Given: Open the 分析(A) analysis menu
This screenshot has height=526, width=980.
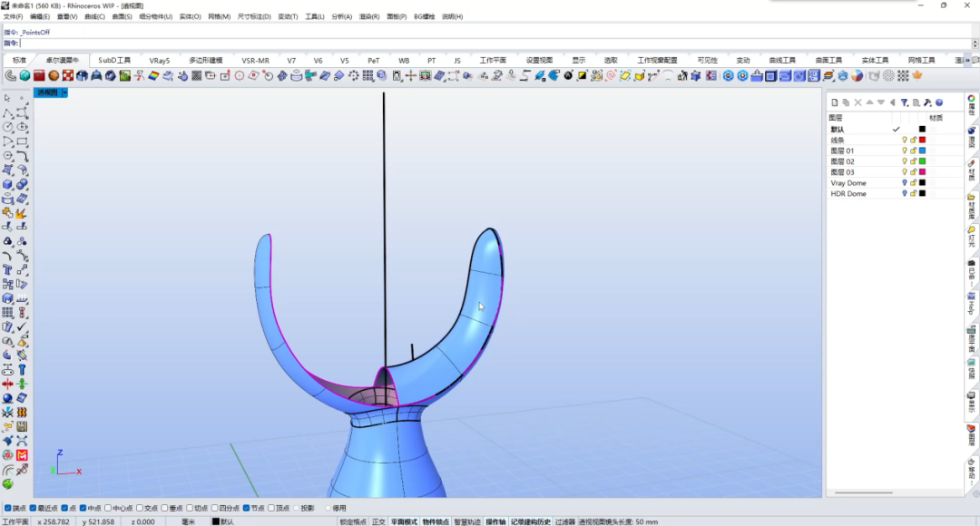Looking at the screenshot, I should [342, 16].
